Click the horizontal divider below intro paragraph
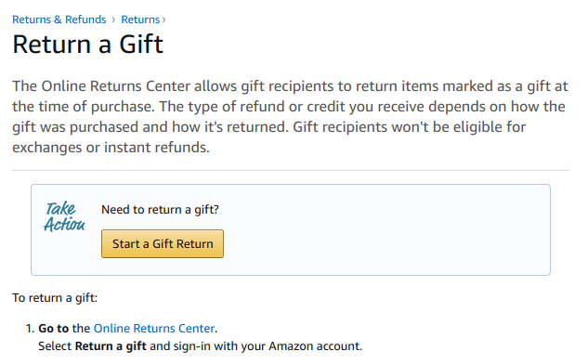 point(291,170)
